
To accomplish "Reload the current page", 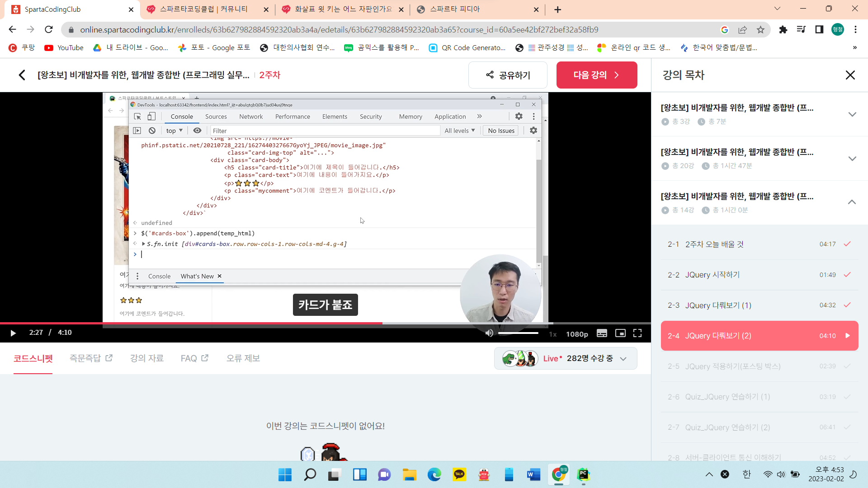I will tap(49, 30).
